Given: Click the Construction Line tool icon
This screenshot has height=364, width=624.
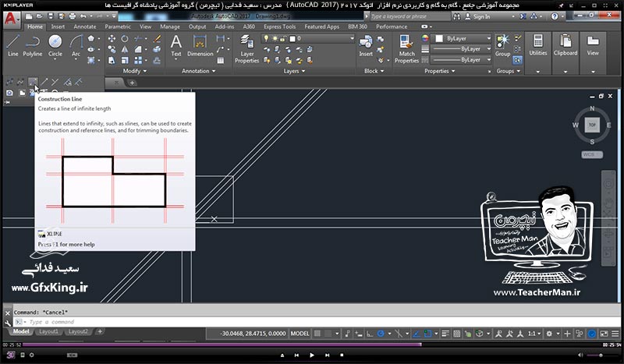Looking at the screenshot, I should coord(33,82).
